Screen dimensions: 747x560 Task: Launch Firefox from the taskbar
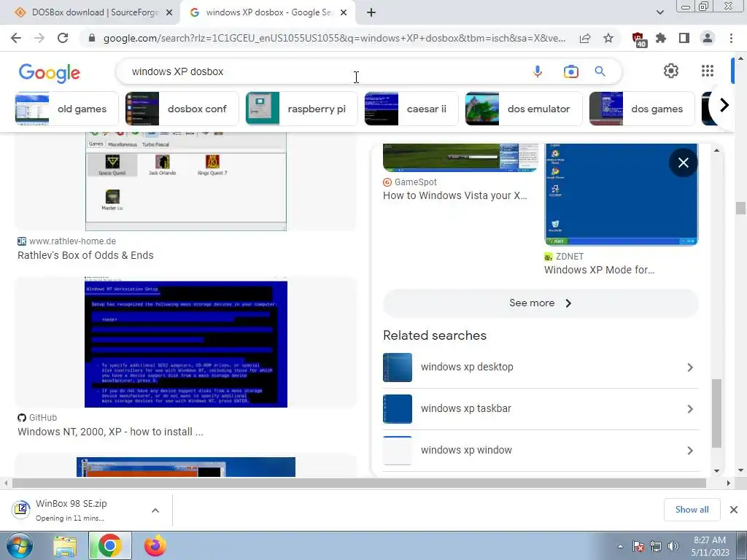click(155, 545)
